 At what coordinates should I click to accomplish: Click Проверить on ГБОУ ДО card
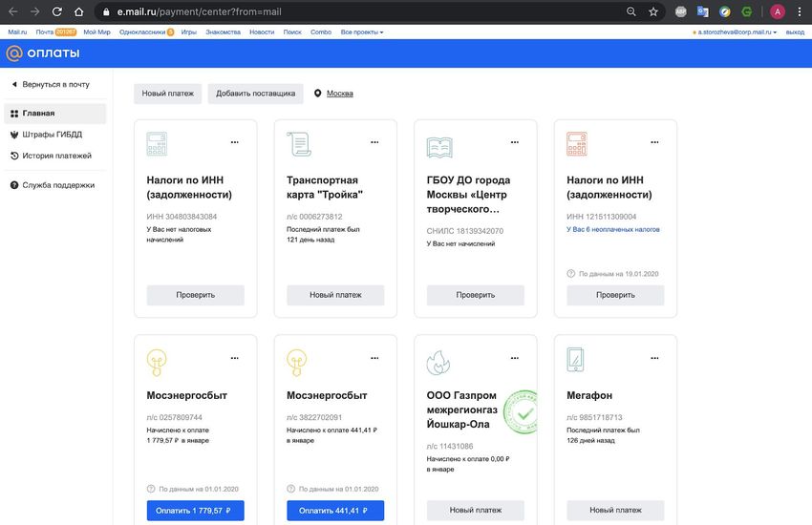[476, 295]
